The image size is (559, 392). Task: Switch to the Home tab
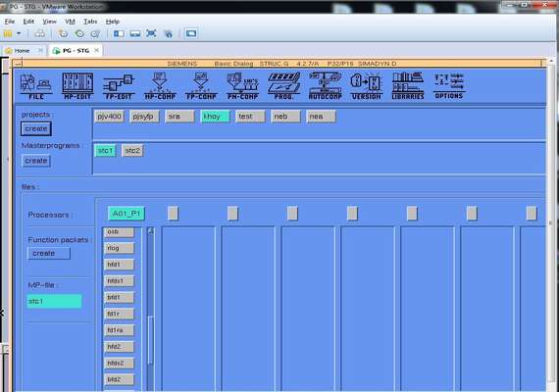pos(23,51)
